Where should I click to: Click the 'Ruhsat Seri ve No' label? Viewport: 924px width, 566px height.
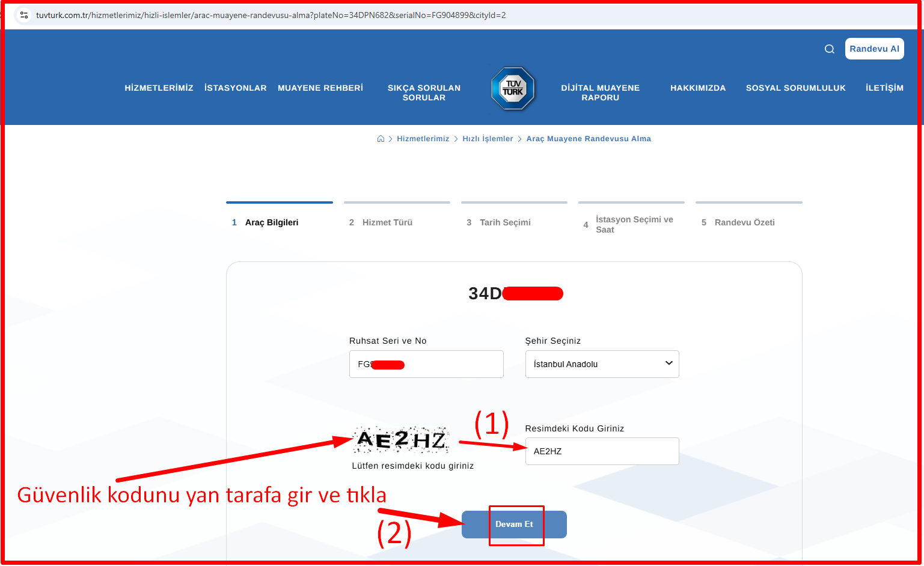[388, 341]
